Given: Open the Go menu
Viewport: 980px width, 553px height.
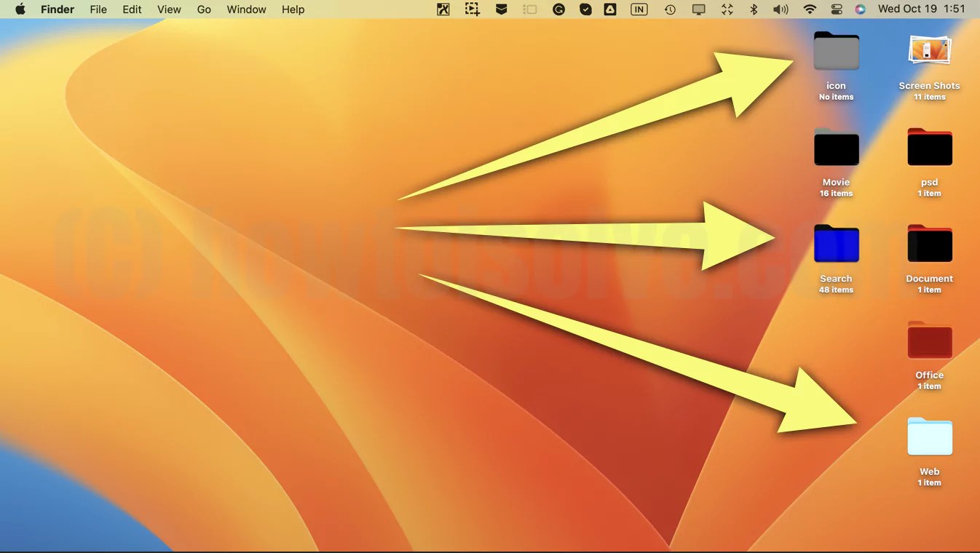Looking at the screenshot, I should pos(203,9).
